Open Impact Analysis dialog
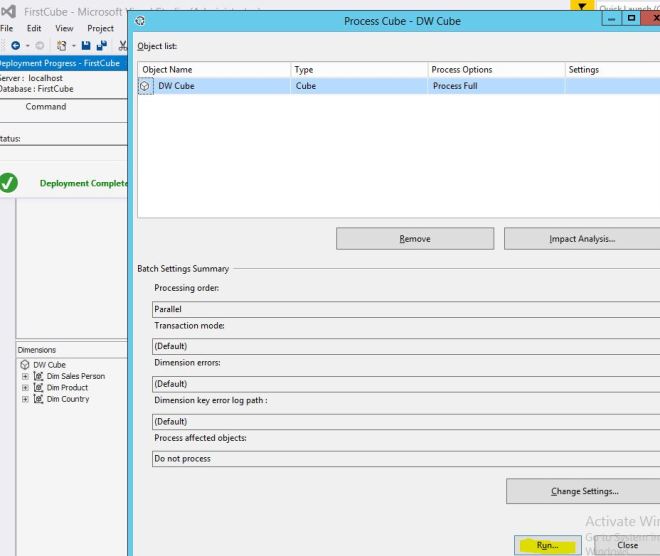 pyautogui.click(x=582, y=239)
